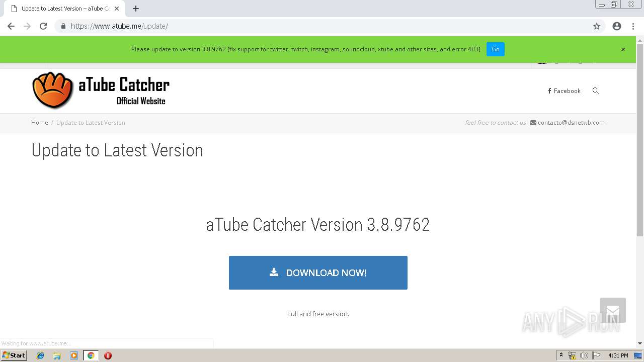Open the envelope contact widget
This screenshot has height=362, width=644.
tap(613, 310)
